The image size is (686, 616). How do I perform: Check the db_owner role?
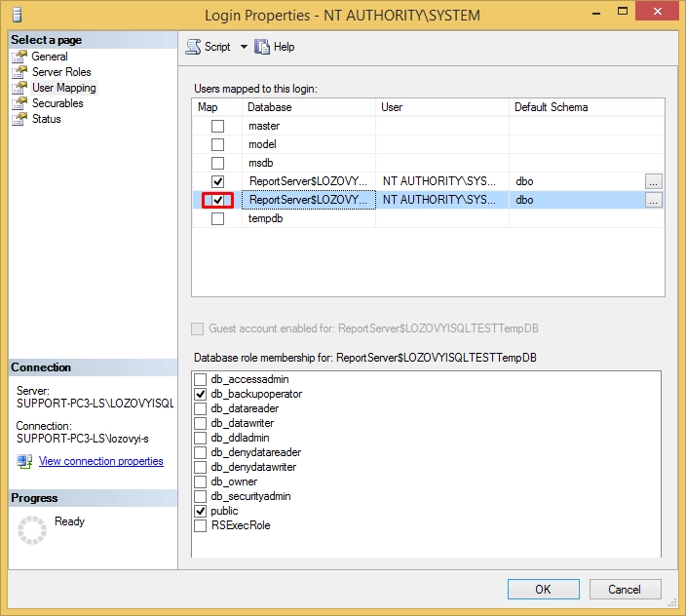[x=201, y=481]
